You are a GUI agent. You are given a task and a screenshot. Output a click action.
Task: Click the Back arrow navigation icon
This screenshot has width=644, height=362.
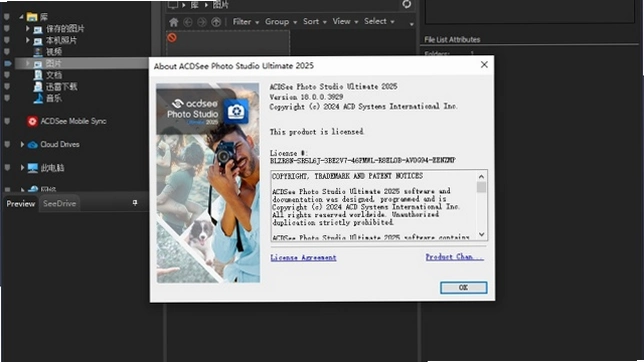click(x=188, y=22)
